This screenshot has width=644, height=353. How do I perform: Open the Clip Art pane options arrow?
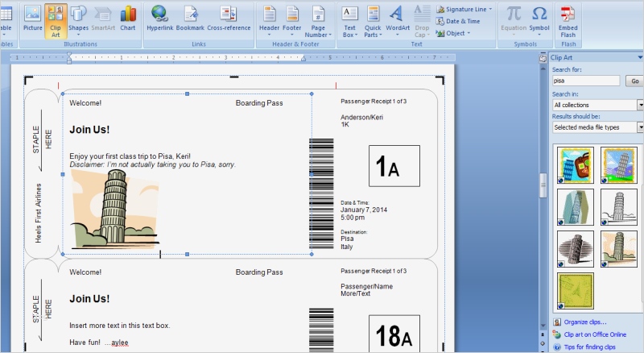tap(640, 57)
